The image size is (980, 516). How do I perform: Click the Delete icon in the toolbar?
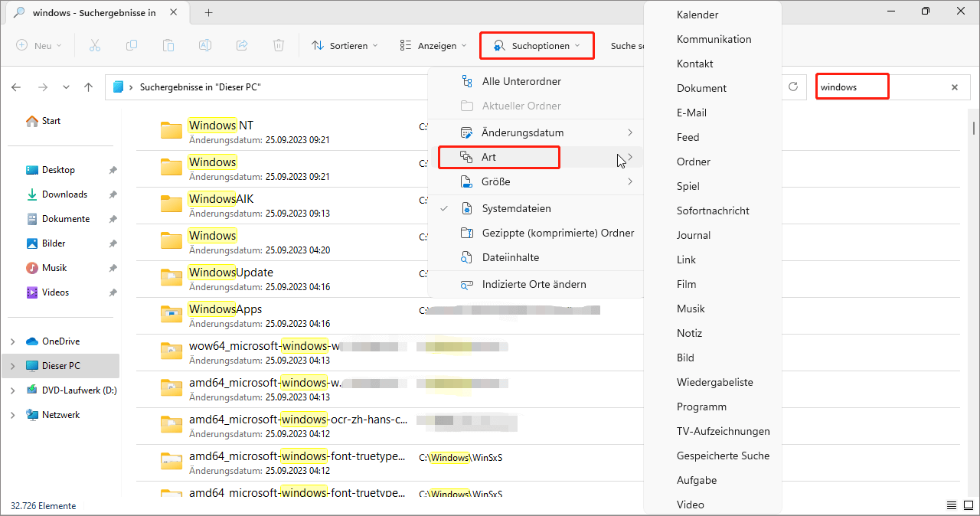click(x=279, y=45)
